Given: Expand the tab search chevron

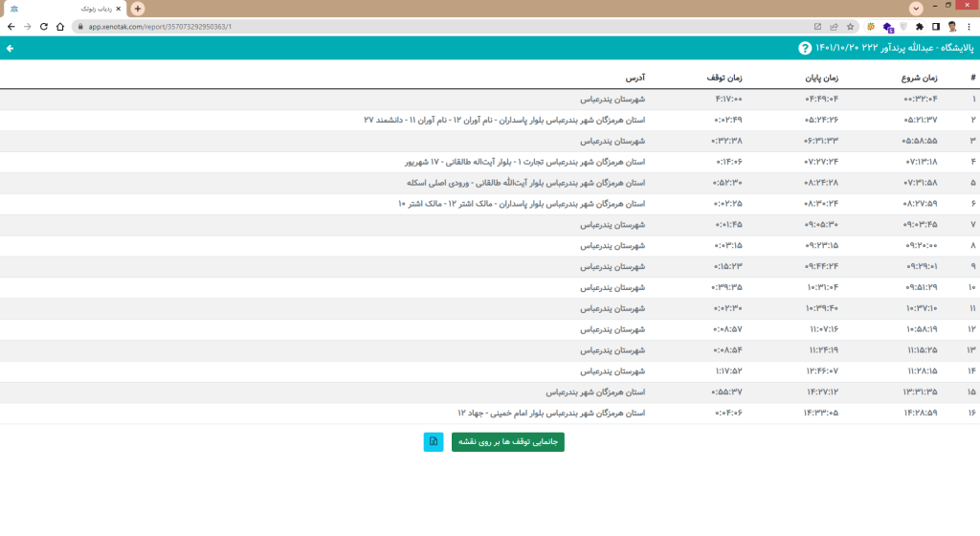Looking at the screenshot, I should (916, 8).
